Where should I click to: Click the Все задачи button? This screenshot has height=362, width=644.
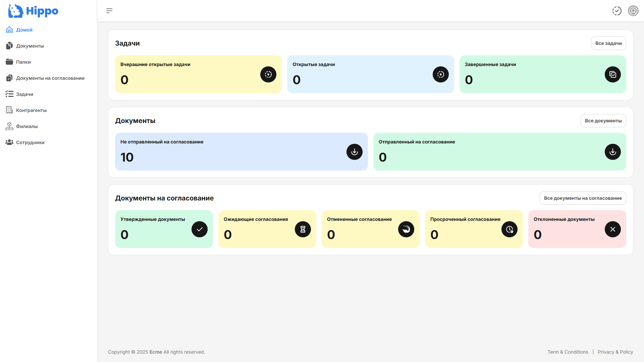[x=608, y=43]
